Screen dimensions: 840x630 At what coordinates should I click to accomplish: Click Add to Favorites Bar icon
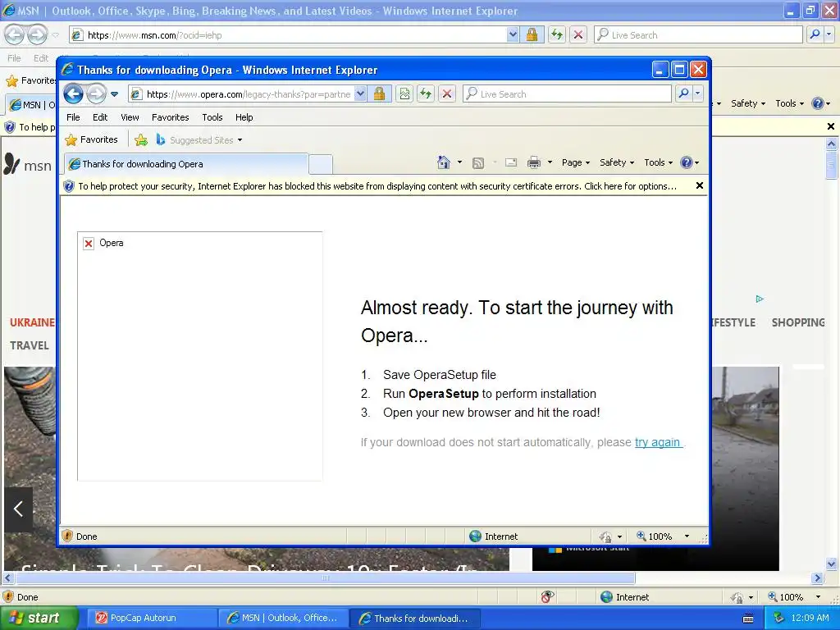coord(141,139)
